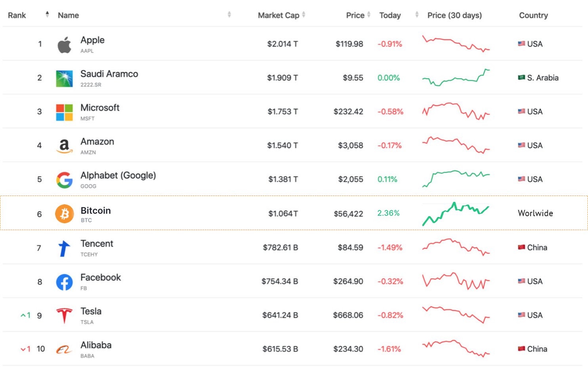Click the USA flag in Amazon row
Screen dimensions: 588x369
pos(521,145)
